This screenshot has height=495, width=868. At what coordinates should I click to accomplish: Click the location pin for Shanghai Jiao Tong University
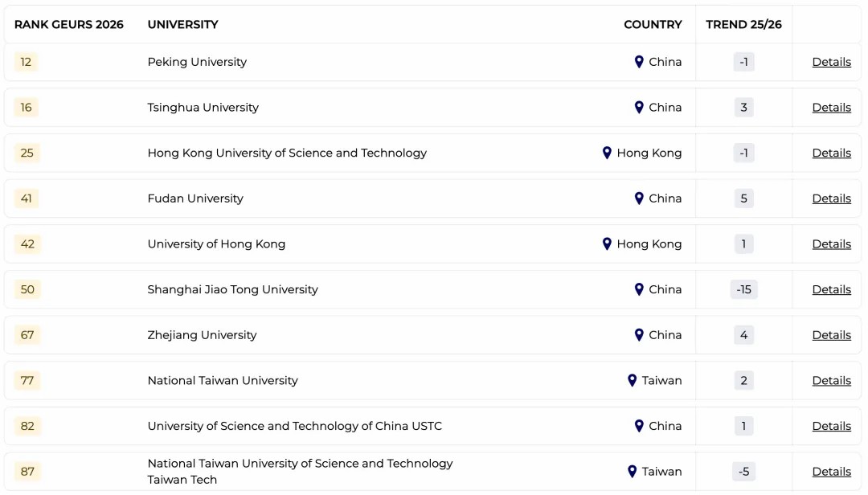(x=639, y=289)
